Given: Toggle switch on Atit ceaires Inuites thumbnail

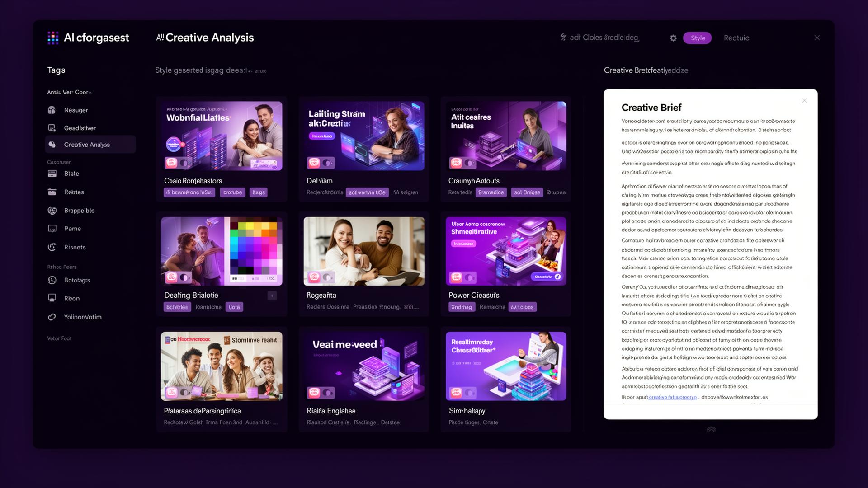Looking at the screenshot, I should tap(470, 163).
